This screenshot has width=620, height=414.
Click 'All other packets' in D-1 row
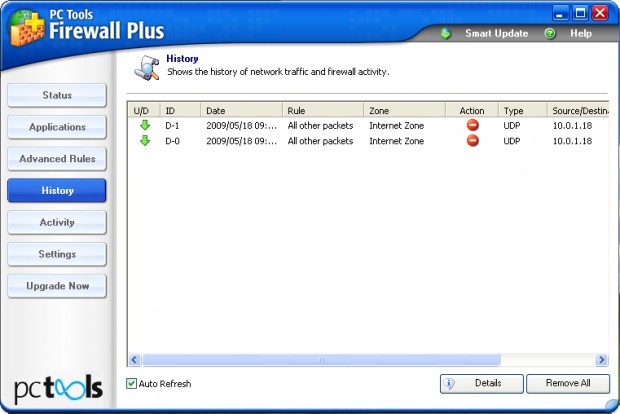pos(320,126)
